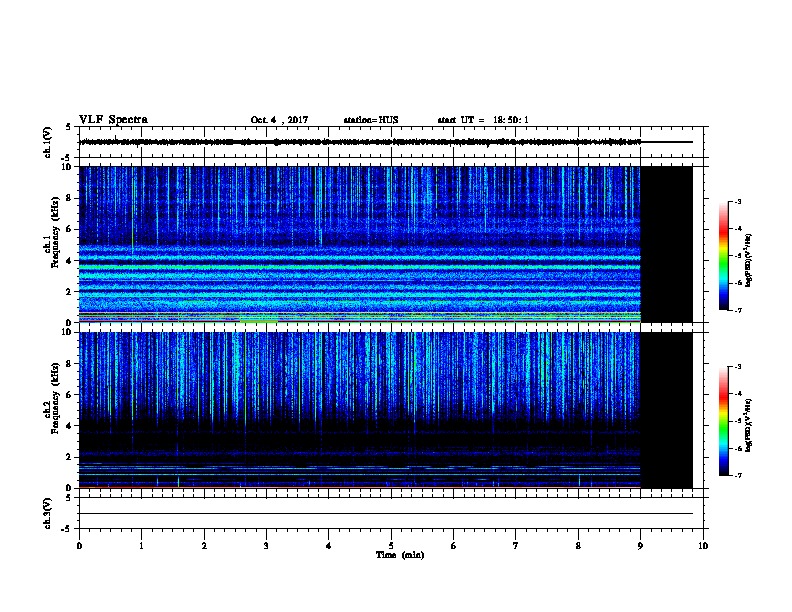Viewport: 792px width, 612px height.
Task: Click the ch.2 colorbar log(PSD) label
Action: pyautogui.click(x=748, y=425)
